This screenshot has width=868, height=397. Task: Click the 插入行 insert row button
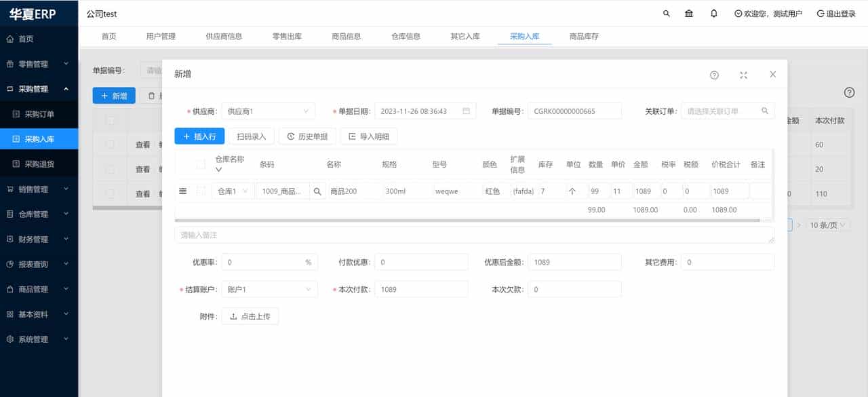click(199, 136)
